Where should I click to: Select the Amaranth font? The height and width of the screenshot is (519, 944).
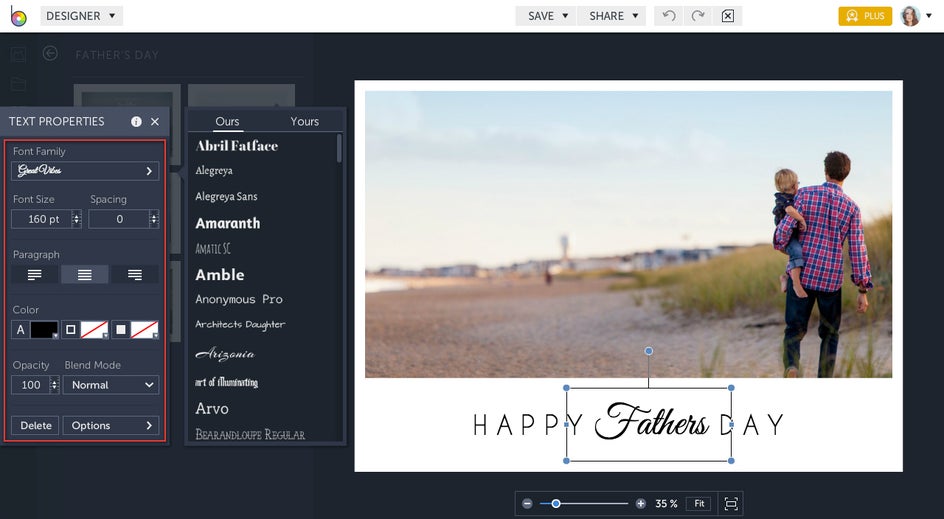pos(228,223)
